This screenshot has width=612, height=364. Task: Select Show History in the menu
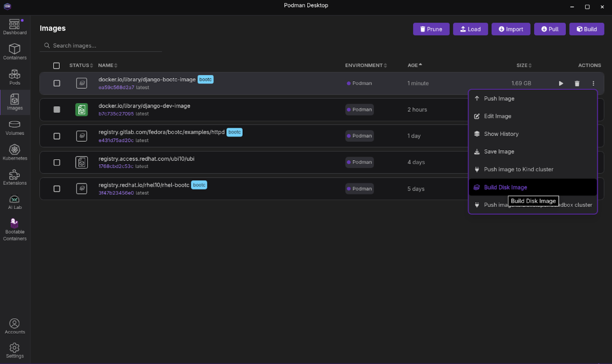501,134
